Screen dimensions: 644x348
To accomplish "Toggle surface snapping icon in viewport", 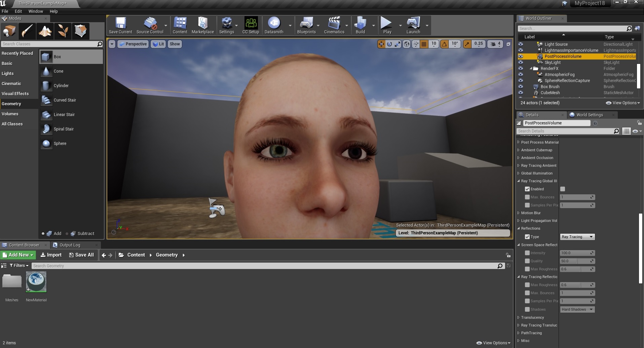I will 416,44.
